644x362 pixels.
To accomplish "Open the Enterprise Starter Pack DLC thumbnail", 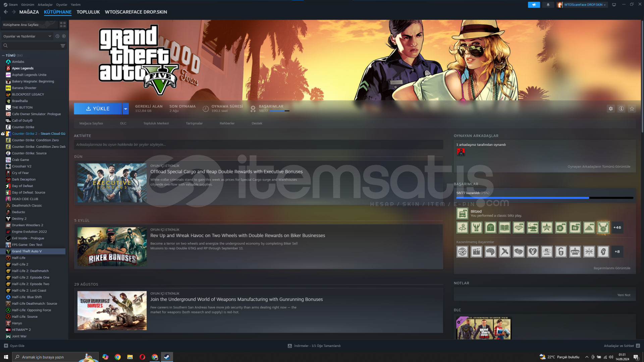I will click(x=483, y=328).
